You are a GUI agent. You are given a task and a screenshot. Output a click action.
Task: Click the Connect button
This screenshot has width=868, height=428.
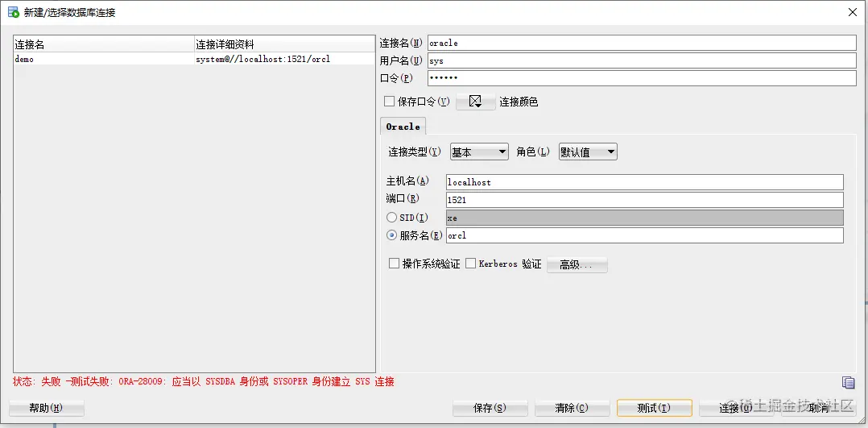point(736,408)
